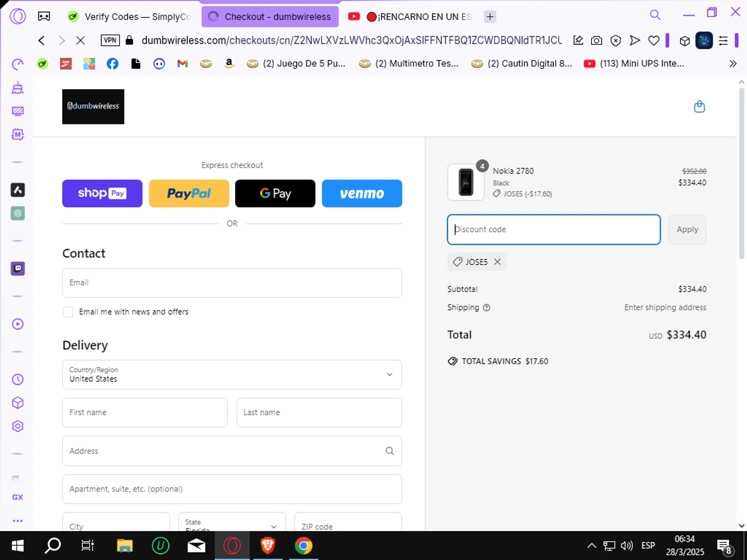Viewport: 747px width, 560px height.
Task: Click the Address field
Action: click(x=232, y=451)
